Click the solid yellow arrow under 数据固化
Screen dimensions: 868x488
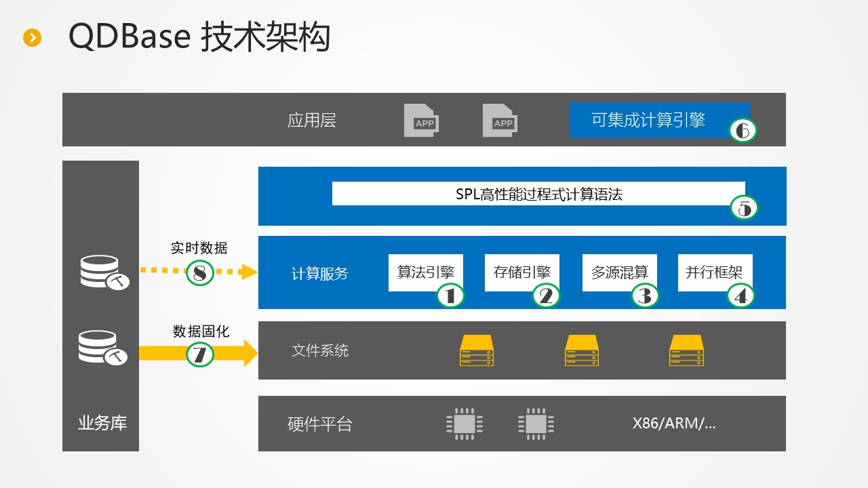point(199,353)
